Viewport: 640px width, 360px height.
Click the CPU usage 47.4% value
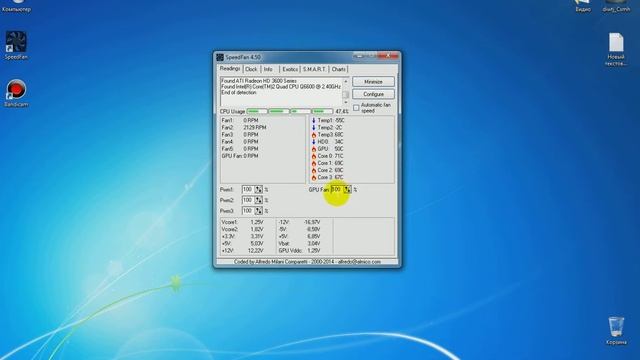click(342, 111)
